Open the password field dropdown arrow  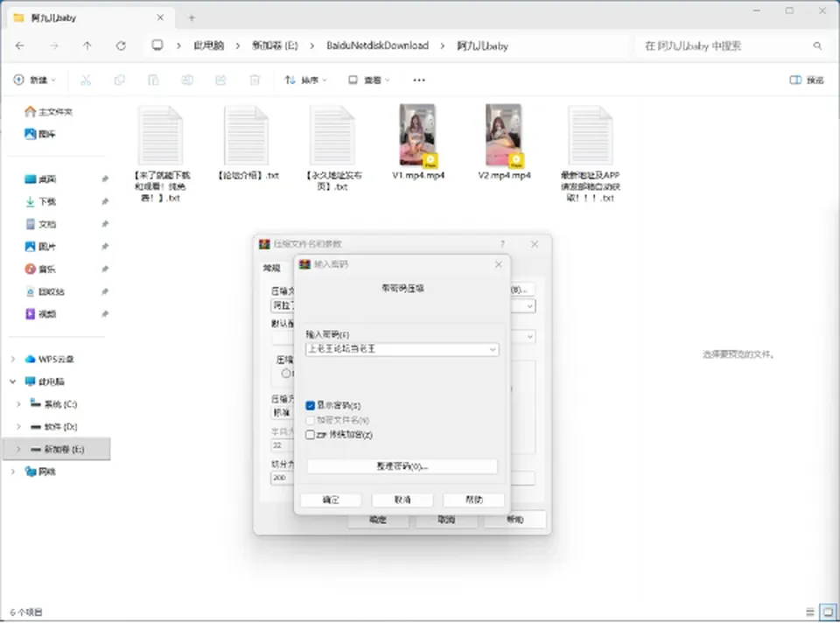pos(493,349)
